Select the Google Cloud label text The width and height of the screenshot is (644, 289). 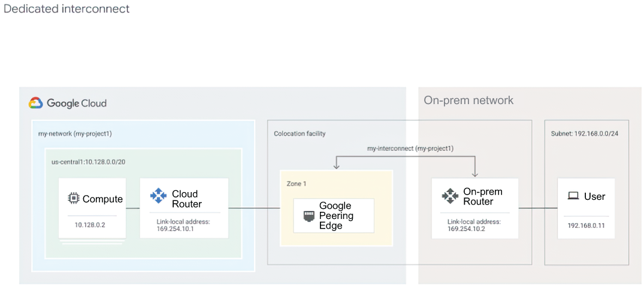(77, 103)
